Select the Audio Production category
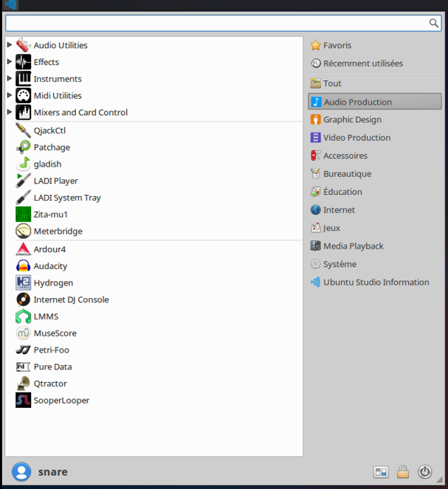This screenshot has height=489, width=448. tap(375, 102)
